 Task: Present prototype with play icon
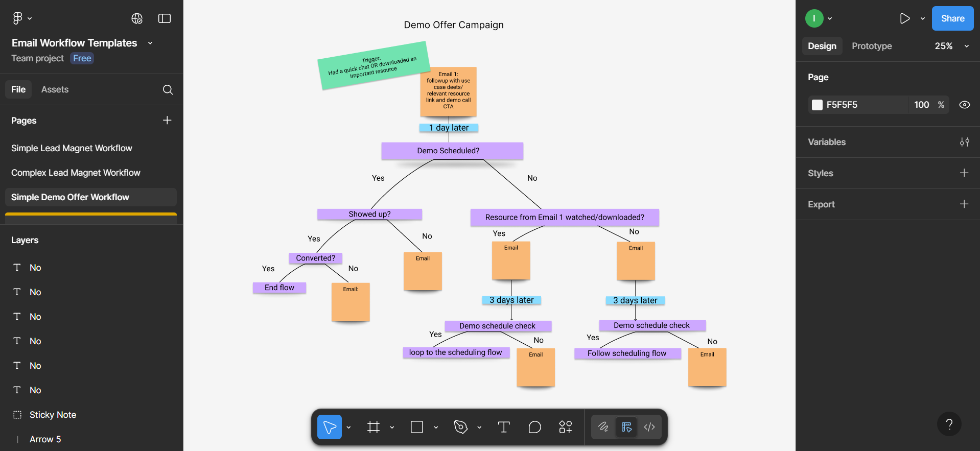(904, 18)
